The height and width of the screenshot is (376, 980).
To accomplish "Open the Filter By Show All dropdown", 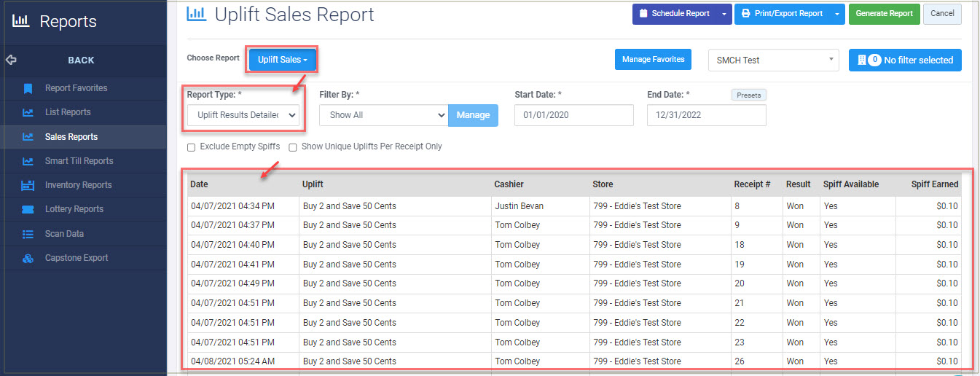I will (383, 115).
